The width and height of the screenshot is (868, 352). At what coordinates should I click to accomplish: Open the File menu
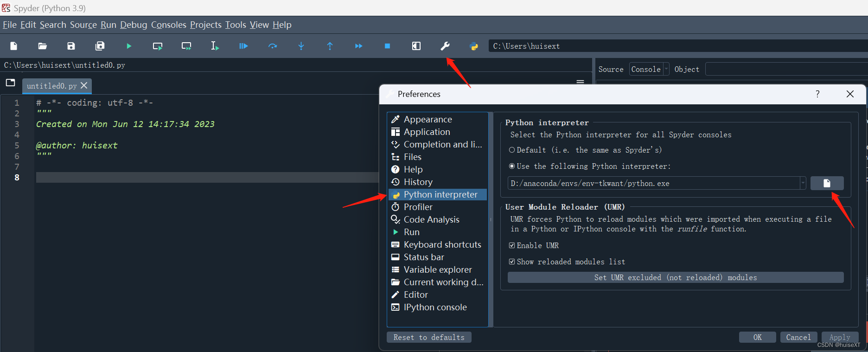[10, 25]
